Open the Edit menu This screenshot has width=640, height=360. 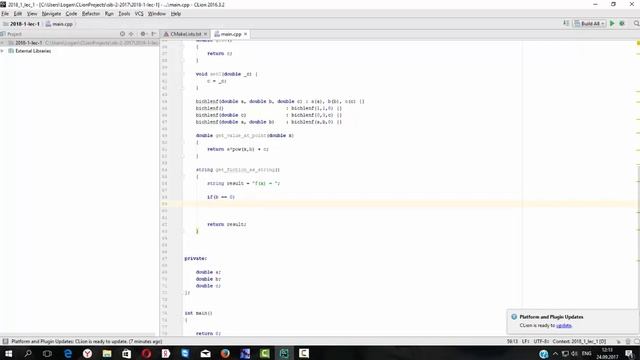[x=18, y=13]
